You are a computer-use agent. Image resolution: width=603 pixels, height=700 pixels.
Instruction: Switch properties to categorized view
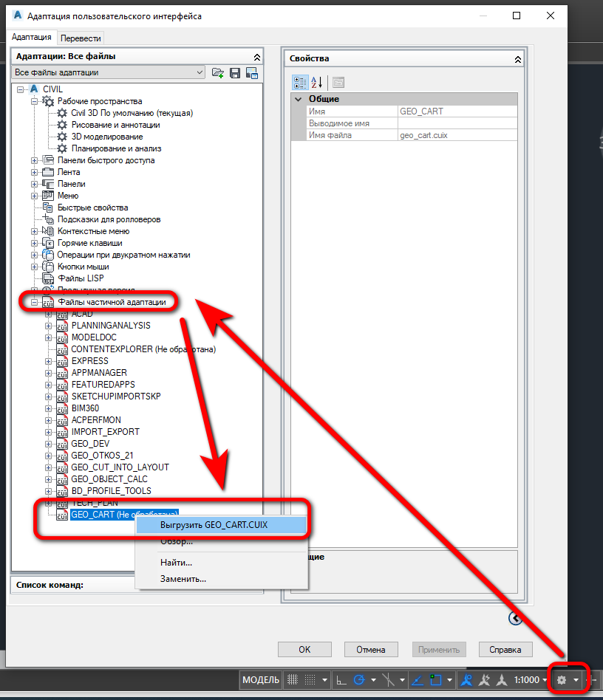coord(300,82)
